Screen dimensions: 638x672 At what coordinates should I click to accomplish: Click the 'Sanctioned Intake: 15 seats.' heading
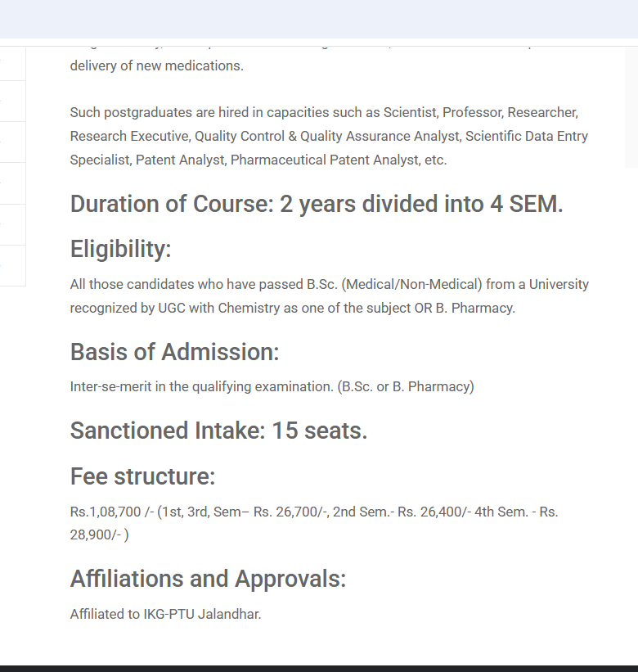coord(218,431)
